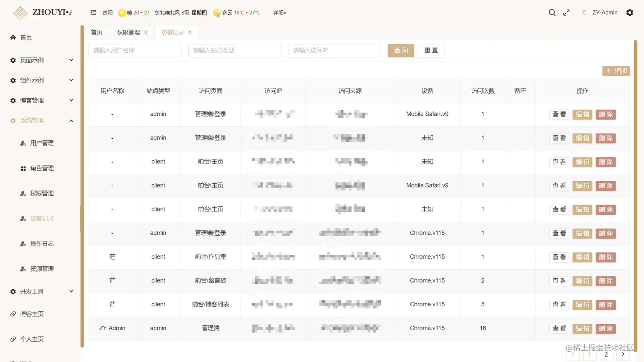This screenshot has width=644, height=362.
Task: Expand the 开发工具 menu
Action: pos(32,291)
